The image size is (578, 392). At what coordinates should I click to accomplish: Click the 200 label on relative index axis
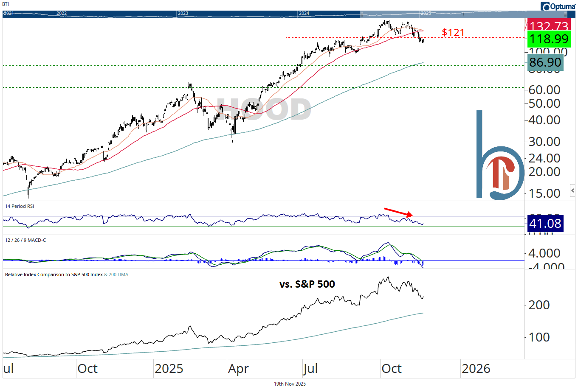539,305
